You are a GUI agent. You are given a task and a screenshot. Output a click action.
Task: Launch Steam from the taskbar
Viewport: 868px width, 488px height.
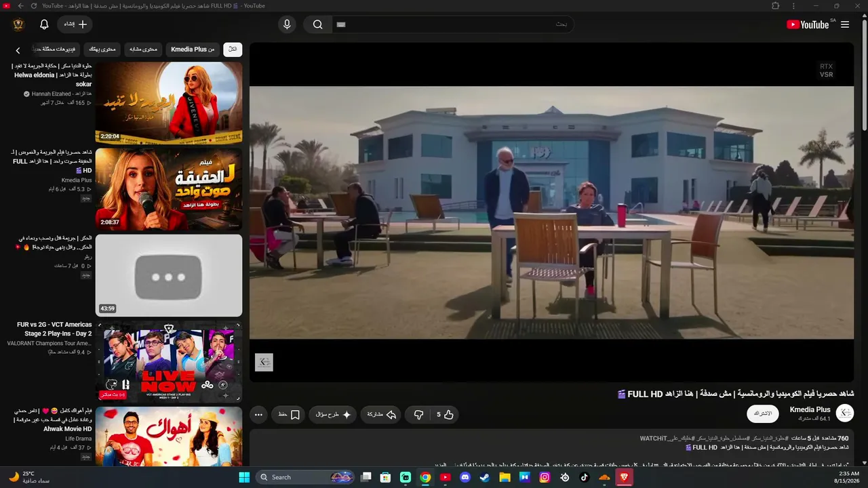pyautogui.click(x=484, y=477)
